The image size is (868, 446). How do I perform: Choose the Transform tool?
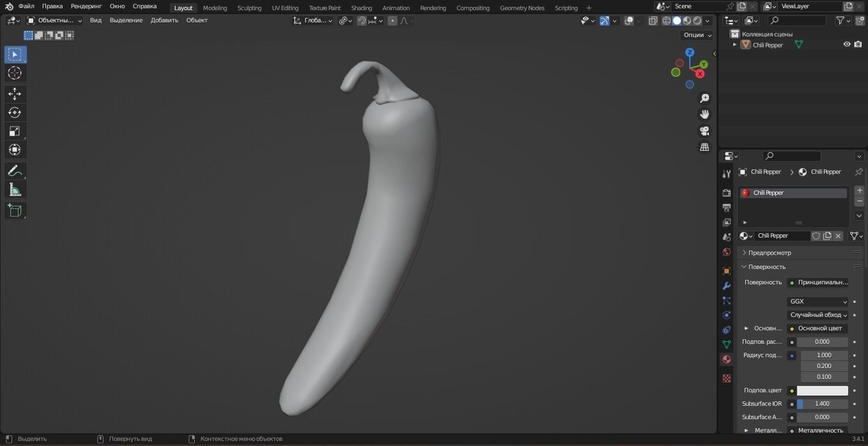(x=15, y=150)
